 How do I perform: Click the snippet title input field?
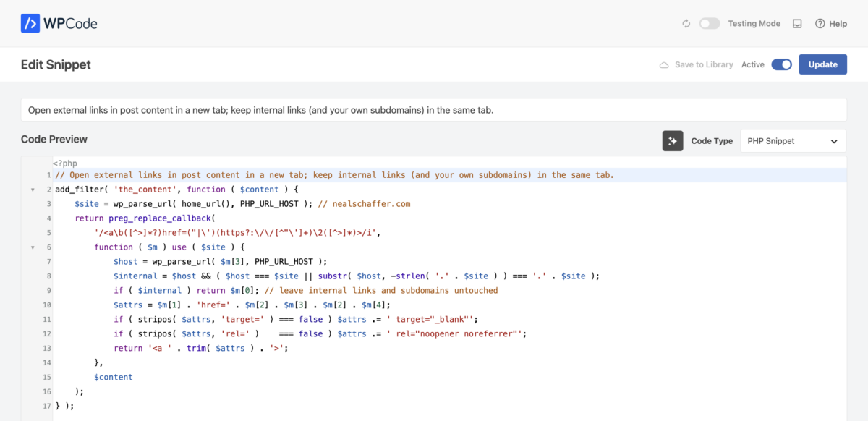[x=434, y=110]
